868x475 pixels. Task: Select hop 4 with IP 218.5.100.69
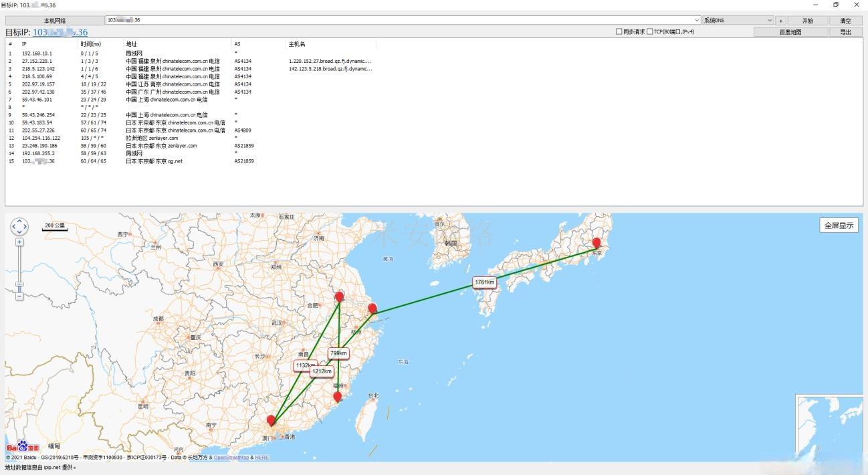tap(191, 76)
